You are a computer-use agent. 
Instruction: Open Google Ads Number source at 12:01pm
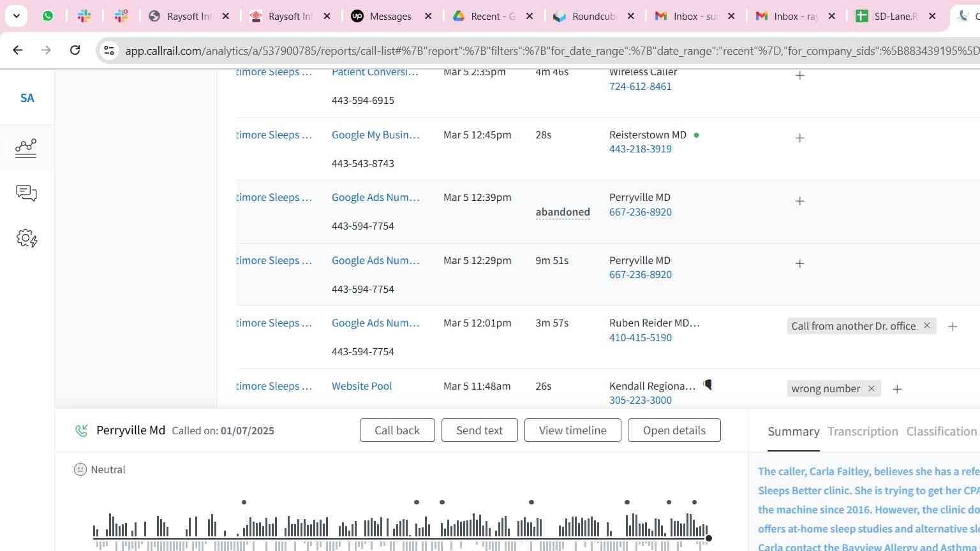(375, 323)
